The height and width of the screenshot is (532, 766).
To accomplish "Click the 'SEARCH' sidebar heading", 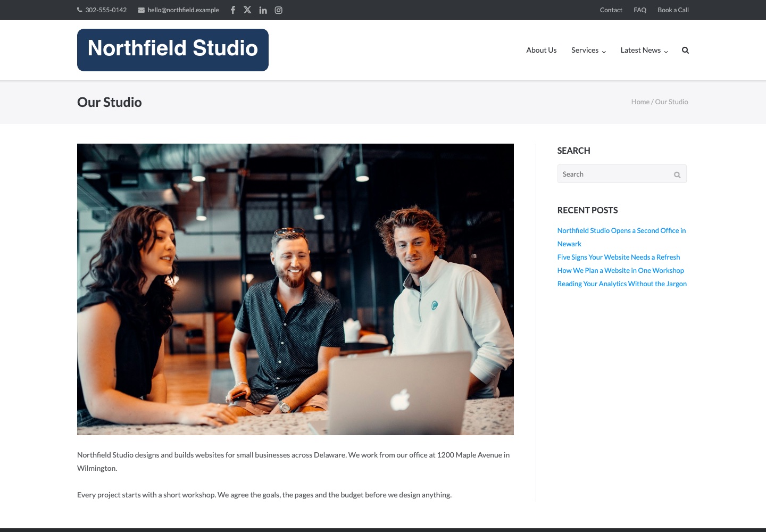I will 573,151.
